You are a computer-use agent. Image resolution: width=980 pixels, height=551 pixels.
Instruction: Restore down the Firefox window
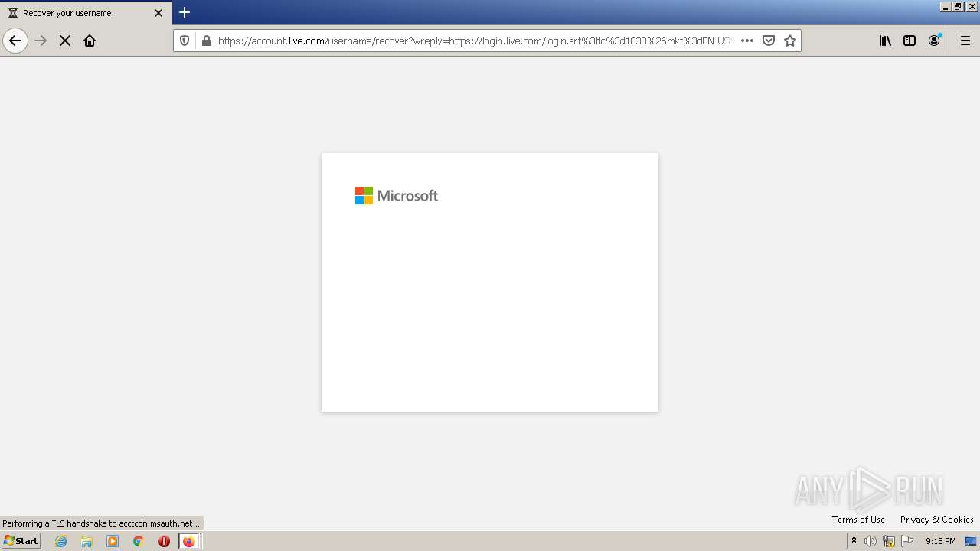point(958,6)
